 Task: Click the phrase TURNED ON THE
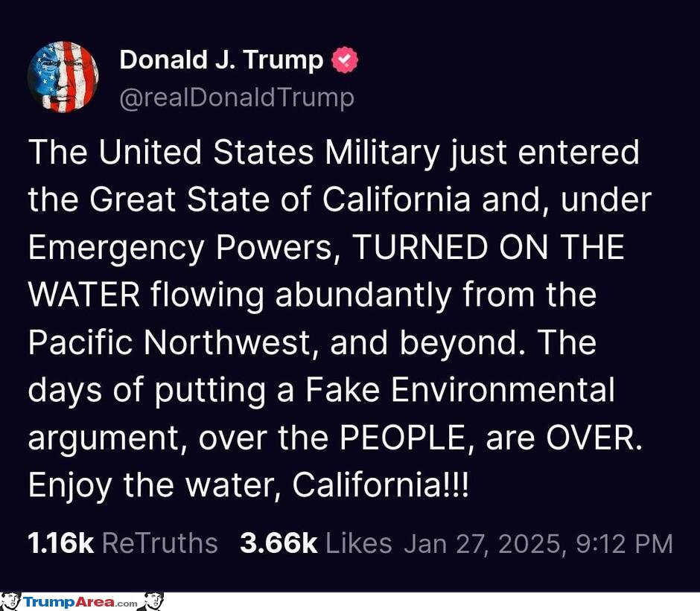pos(489,247)
